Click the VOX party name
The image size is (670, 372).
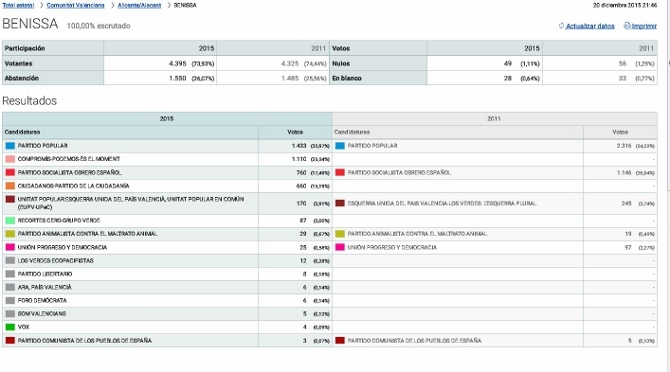(x=24, y=327)
